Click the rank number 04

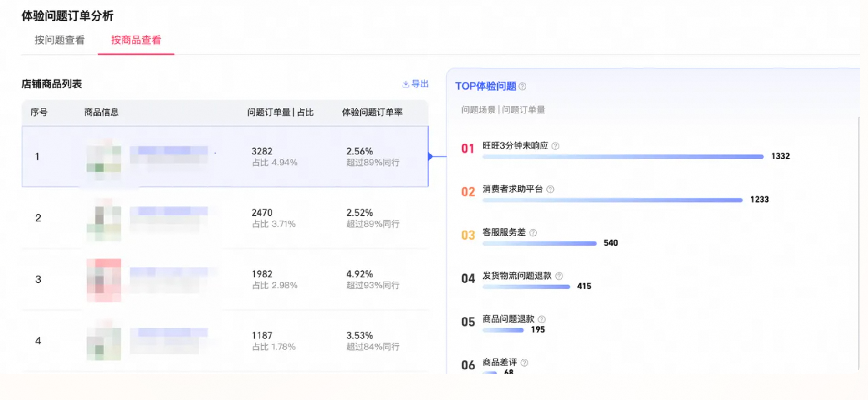(468, 279)
